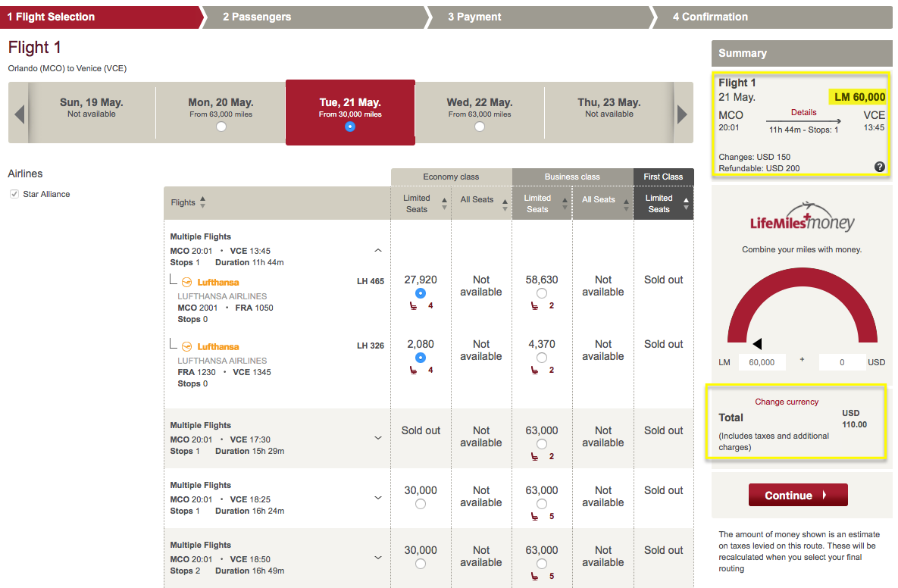This screenshot has height=588, width=898.
Task: Select 2,080 miles economy radio for LH 326
Action: (x=421, y=358)
